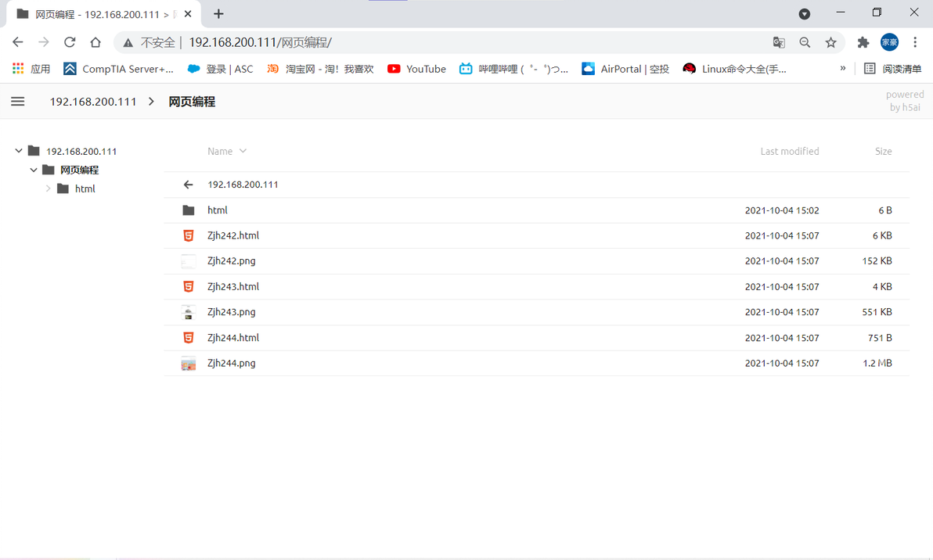Collapse the 192.168.200.111 tree node
Screen dimensions: 933x560
[x=19, y=151]
